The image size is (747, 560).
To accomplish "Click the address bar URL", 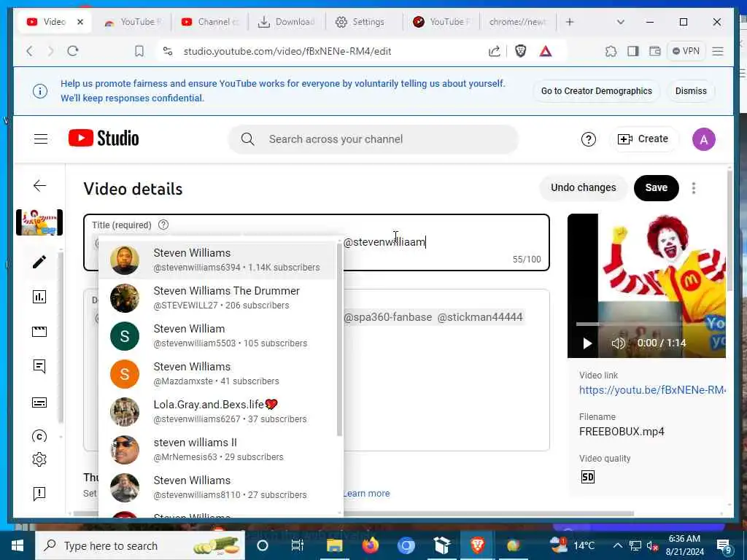I will tap(287, 51).
